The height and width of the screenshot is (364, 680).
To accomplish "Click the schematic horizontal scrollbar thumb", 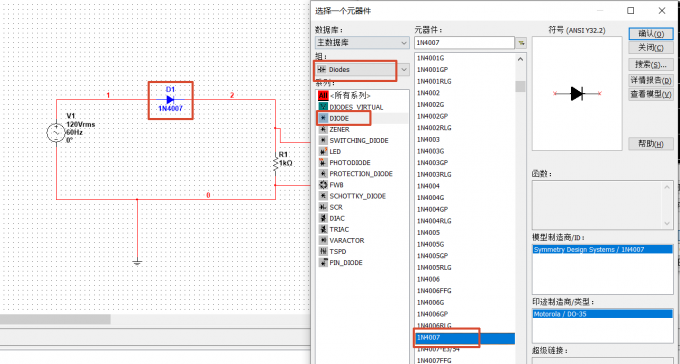I will [55, 319].
